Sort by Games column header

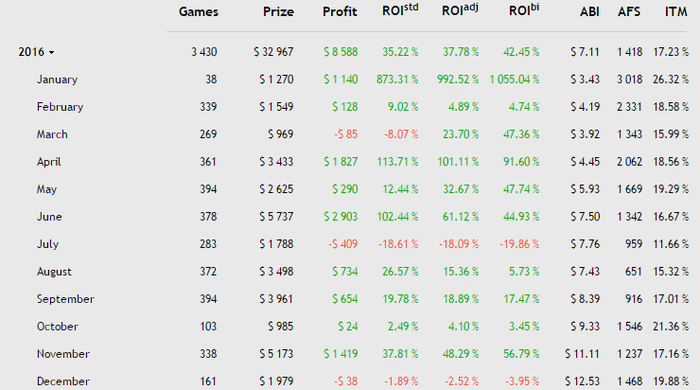[199, 12]
